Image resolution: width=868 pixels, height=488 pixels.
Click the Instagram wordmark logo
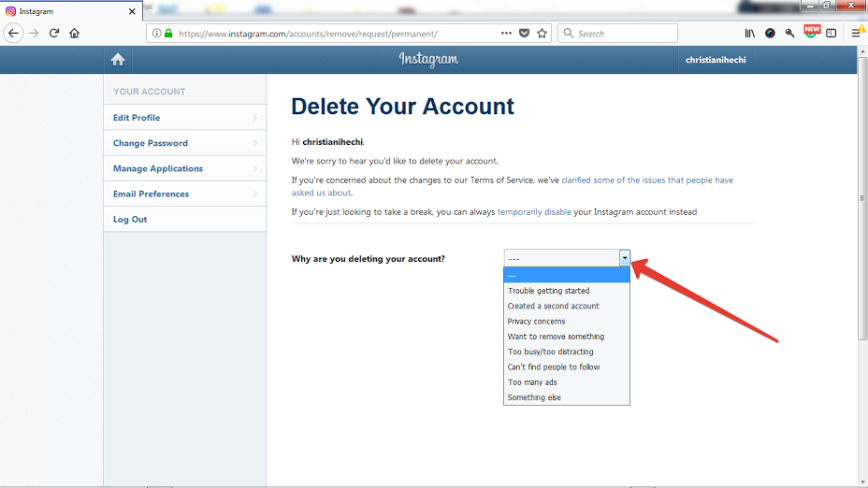coord(429,59)
